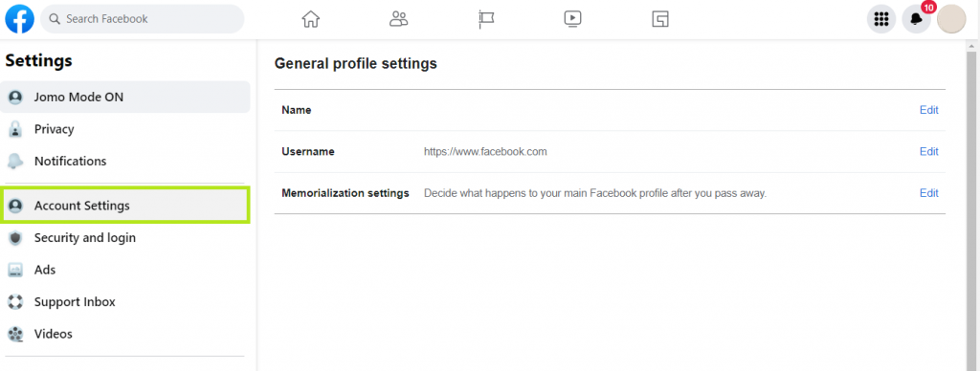Open the Pages flag icon

(x=485, y=19)
